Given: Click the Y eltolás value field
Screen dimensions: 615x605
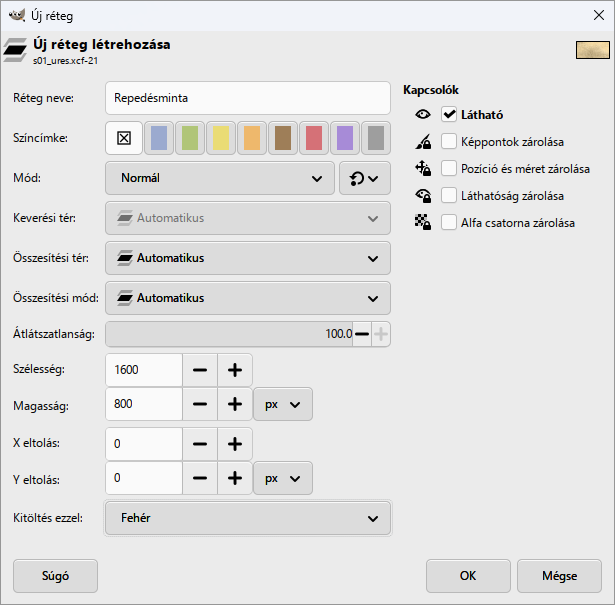Looking at the screenshot, I should (x=144, y=478).
